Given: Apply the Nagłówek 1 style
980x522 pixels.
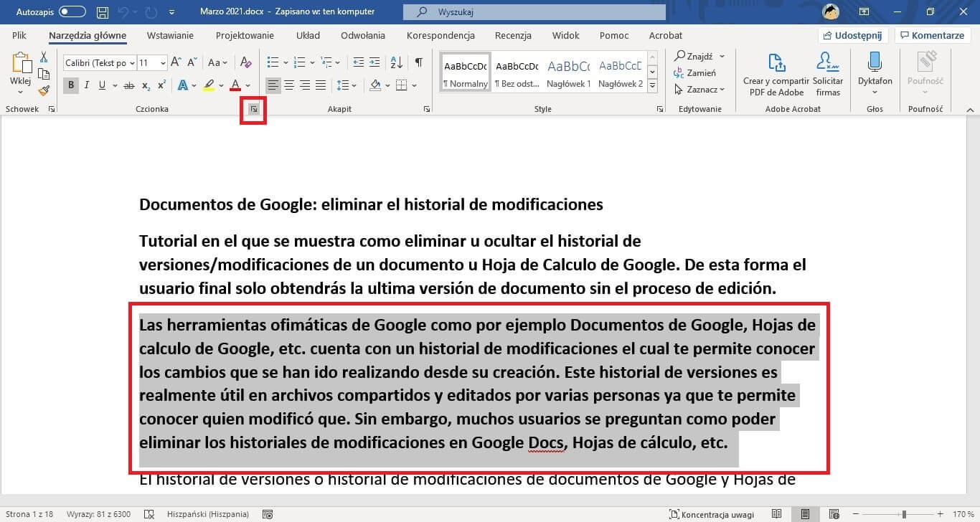Looking at the screenshot, I should (x=568, y=72).
